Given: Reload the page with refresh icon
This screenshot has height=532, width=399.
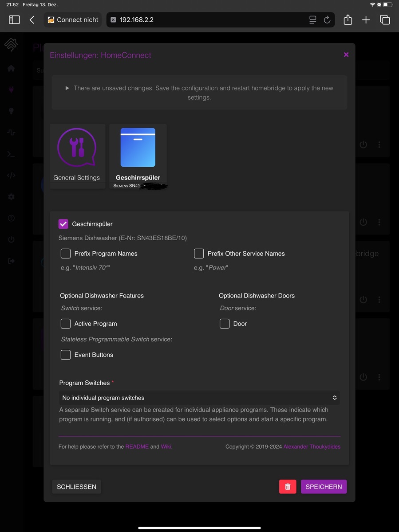Looking at the screenshot, I should tap(327, 20).
